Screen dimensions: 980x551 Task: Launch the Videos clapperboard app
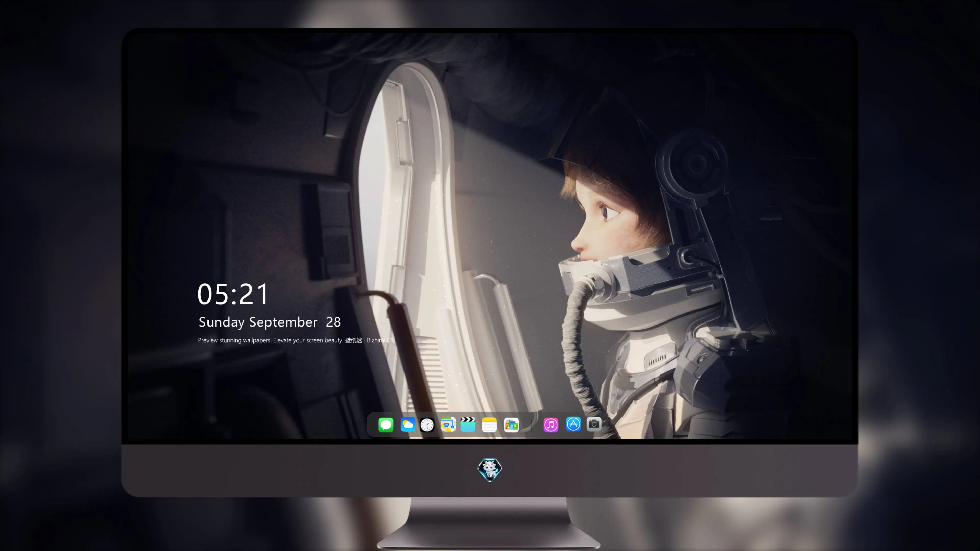pyautogui.click(x=468, y=424)
